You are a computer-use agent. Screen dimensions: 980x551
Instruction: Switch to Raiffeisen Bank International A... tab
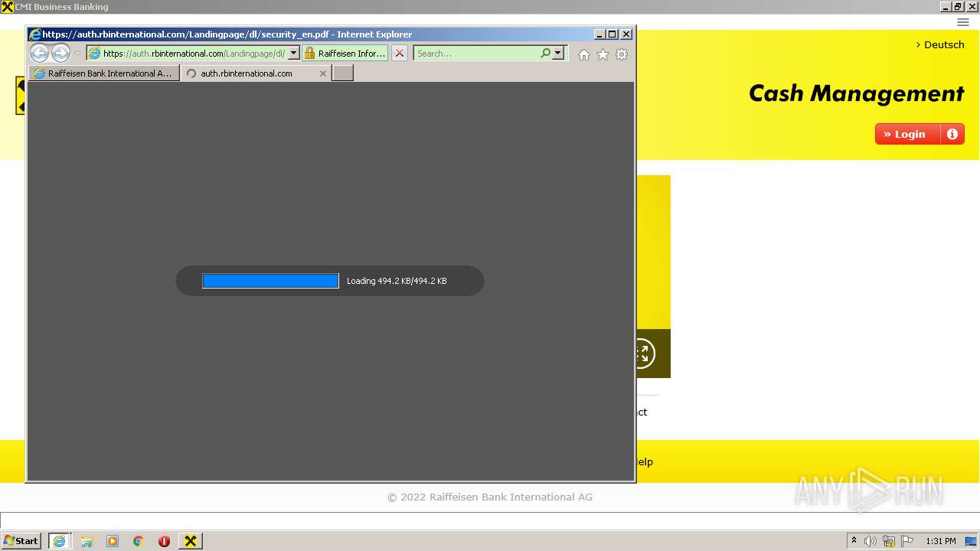103,73
